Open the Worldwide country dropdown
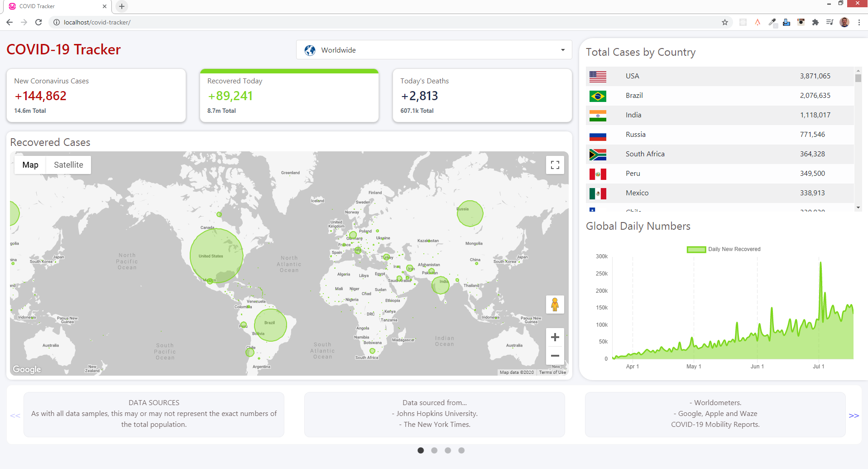Screen dimensions: 868x469 tap(433, 50)
